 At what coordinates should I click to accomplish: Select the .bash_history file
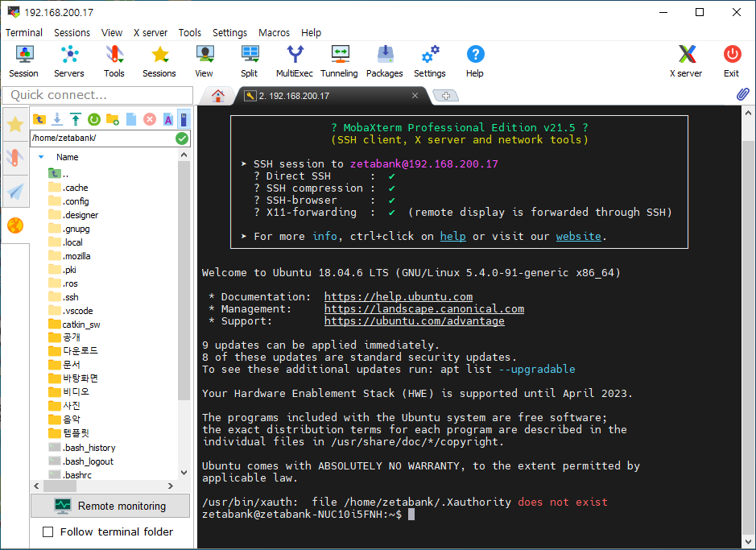pos(82,448)
